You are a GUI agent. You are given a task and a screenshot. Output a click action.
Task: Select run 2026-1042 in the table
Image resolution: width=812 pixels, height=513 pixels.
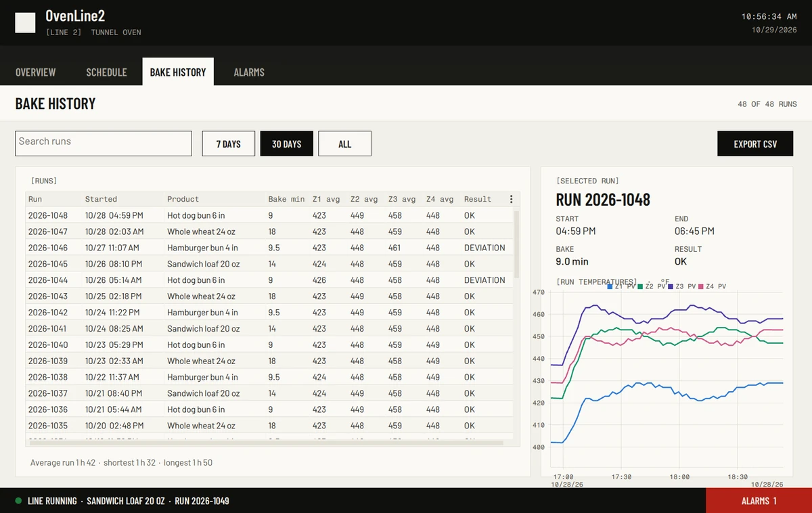(270, 313)
